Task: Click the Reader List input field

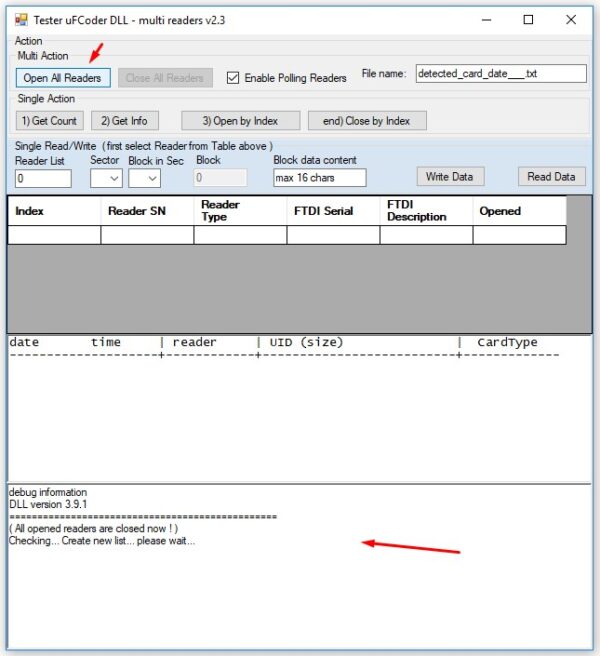Action: tap(43, 178)
